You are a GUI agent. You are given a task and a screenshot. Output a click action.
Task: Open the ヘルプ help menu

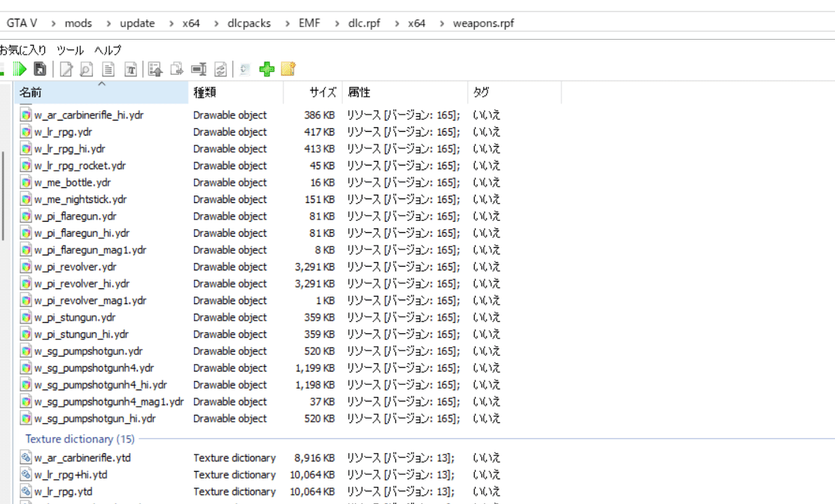pos(108,50)
